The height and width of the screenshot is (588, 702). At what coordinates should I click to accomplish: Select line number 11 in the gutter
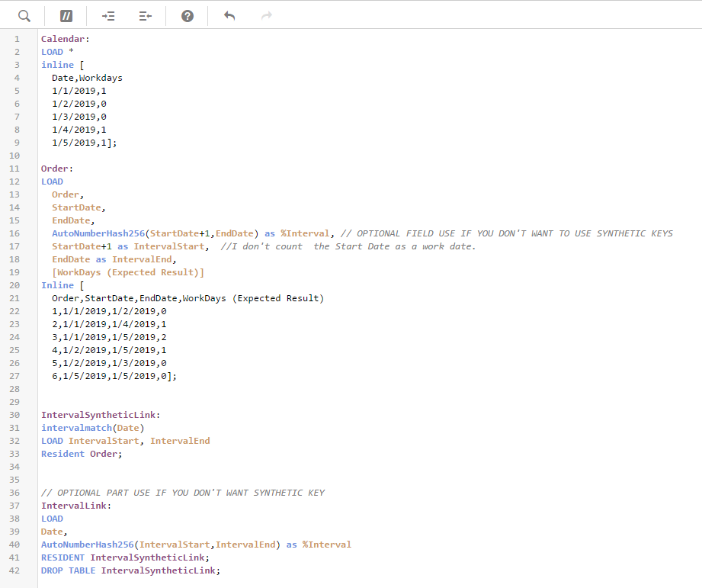17,169
